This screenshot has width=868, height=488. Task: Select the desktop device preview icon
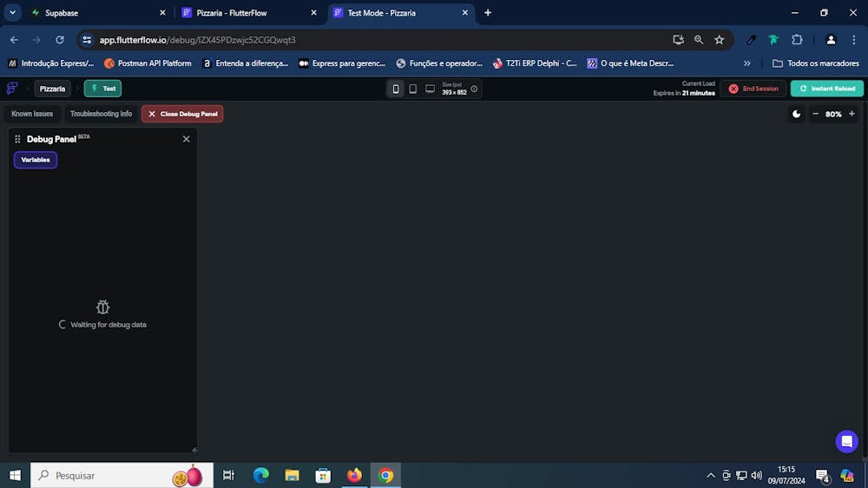tap(430, 89)
